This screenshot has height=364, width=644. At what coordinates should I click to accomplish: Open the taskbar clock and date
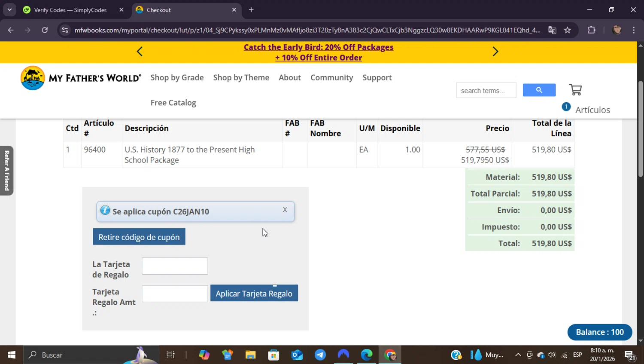pos(602,355)
